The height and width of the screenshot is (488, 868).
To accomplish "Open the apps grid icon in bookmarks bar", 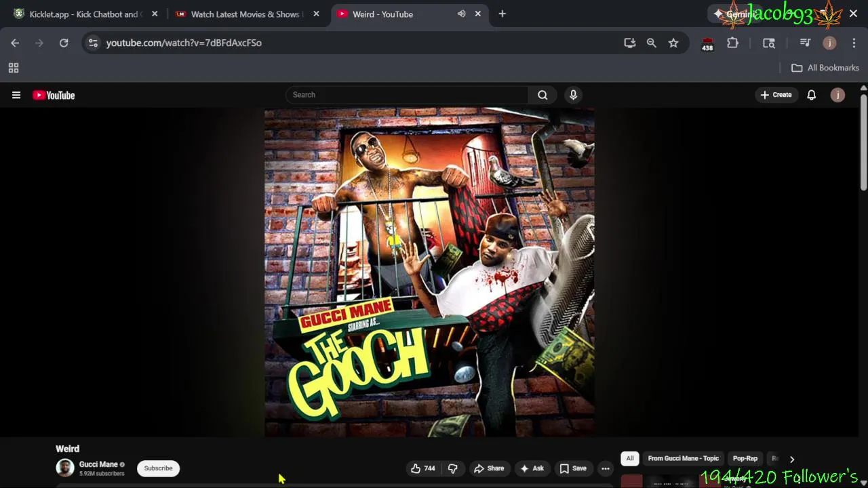I will [14, 68].
